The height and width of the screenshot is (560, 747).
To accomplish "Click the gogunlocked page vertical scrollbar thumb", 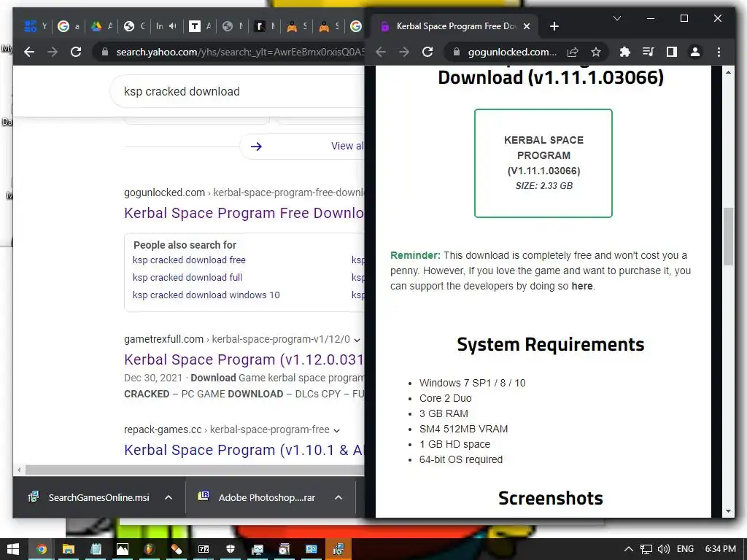I will pyautogui.click(x=728, y=237).
